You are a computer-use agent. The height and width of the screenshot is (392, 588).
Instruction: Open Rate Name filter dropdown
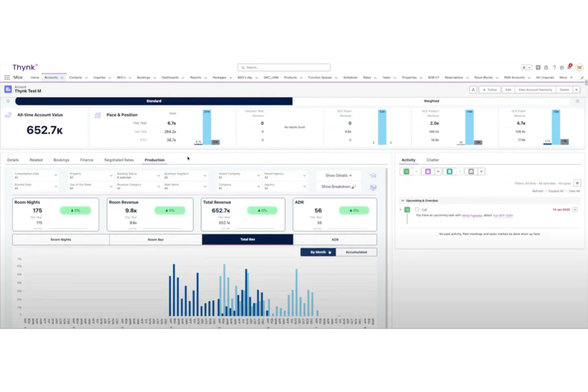point(186,186)
